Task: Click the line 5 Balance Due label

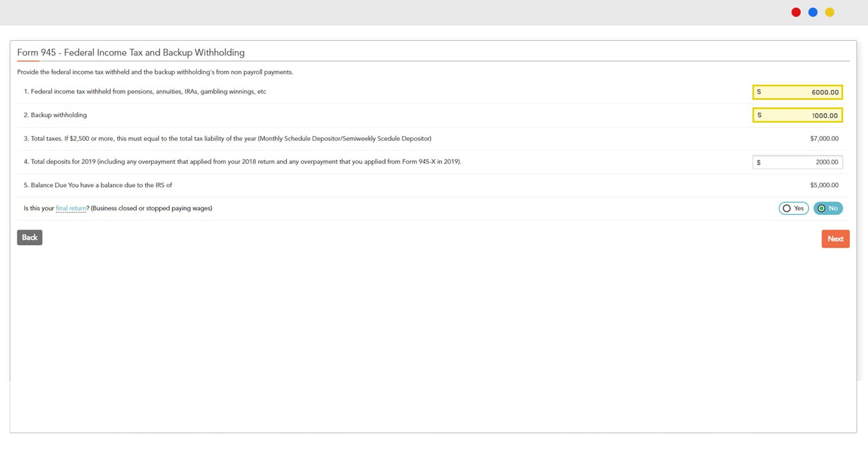Action: tap(98, 186)
